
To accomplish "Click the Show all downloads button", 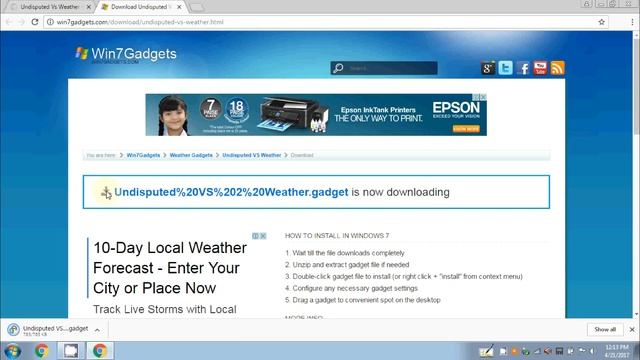I will point(605,329).
